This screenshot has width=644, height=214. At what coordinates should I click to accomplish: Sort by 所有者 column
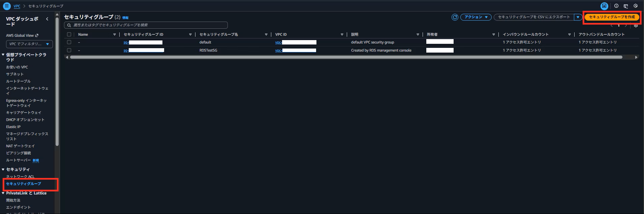tap(494, 34)
